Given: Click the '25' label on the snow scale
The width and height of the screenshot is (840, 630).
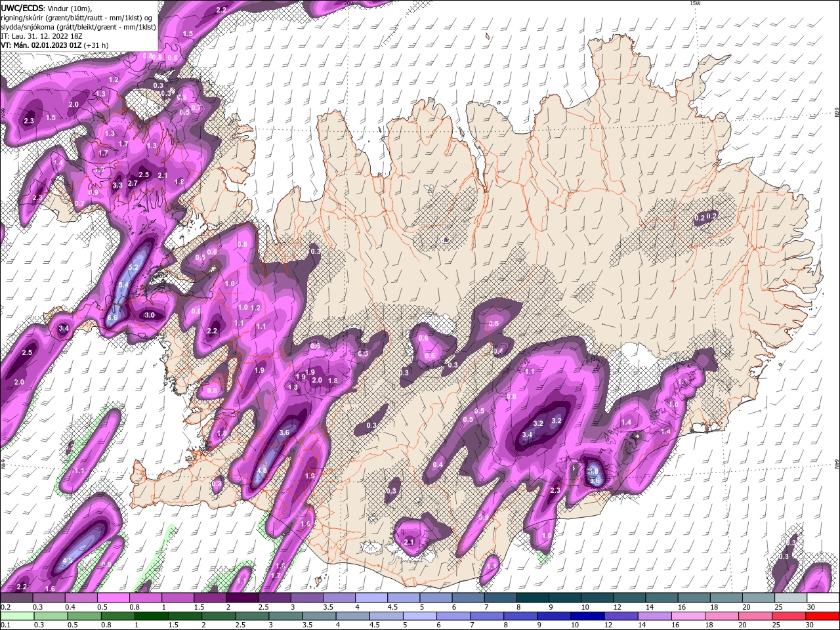Looking at the screenshot, I should point(778,607).
